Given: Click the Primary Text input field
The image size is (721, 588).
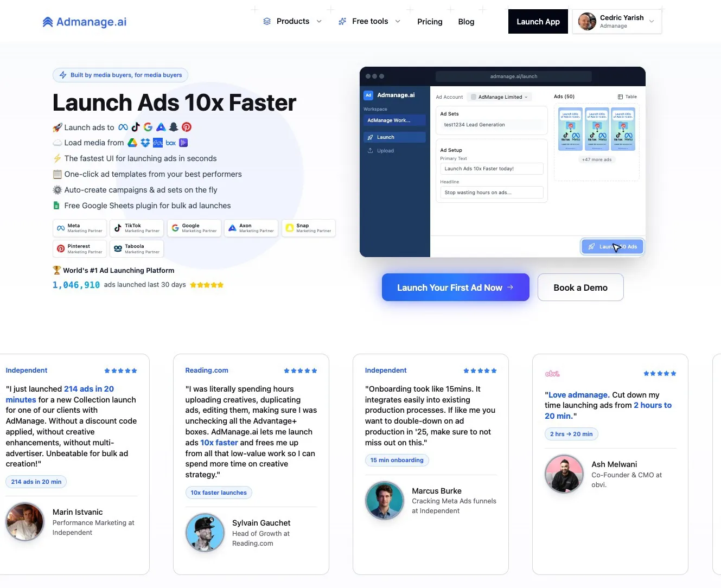Looking at the screenshot, I should click(x=492, y=169).
